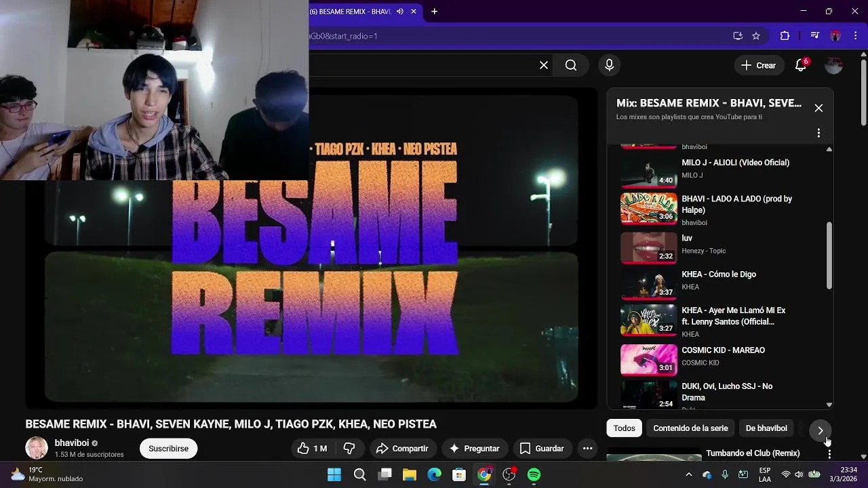This screenshot has width=868, height=488.
Task: Open Chrome three-dot menu
Action: [x=855, y=36]
